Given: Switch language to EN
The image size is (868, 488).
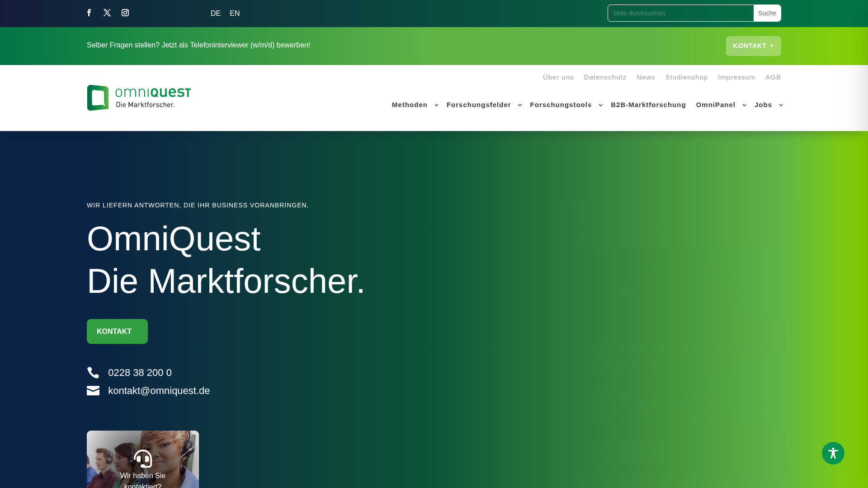Looking at the screenshot, I should point(235,14).
